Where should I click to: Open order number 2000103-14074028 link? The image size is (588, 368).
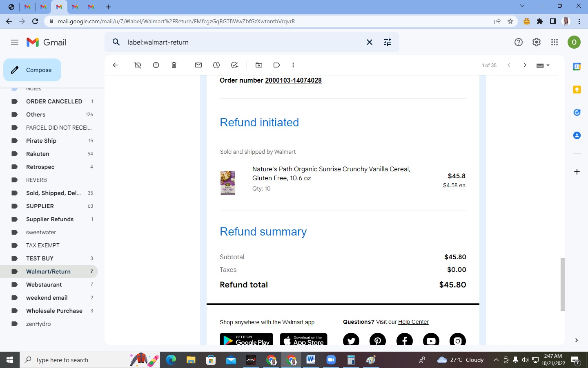pyautogui.click(x=293, y=80)
